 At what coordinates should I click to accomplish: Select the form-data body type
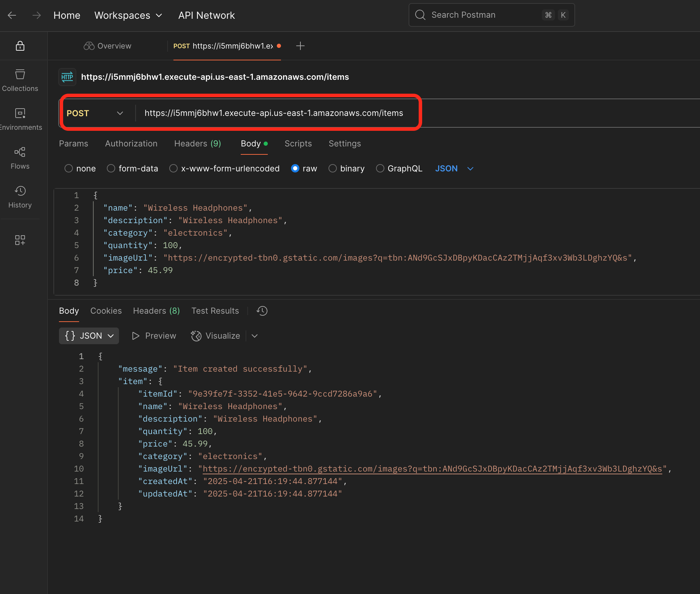[x=111, y=169]
